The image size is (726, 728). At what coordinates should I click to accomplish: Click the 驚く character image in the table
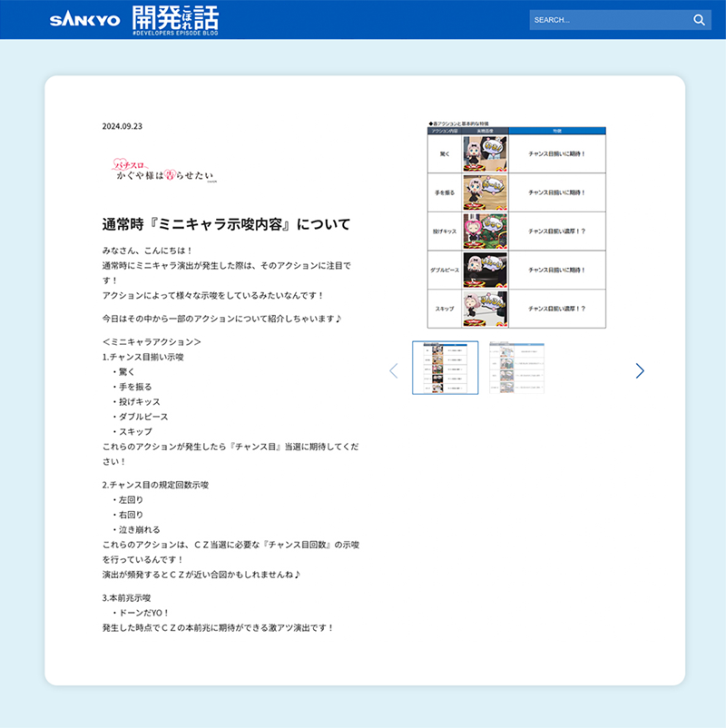coord(485,154)
